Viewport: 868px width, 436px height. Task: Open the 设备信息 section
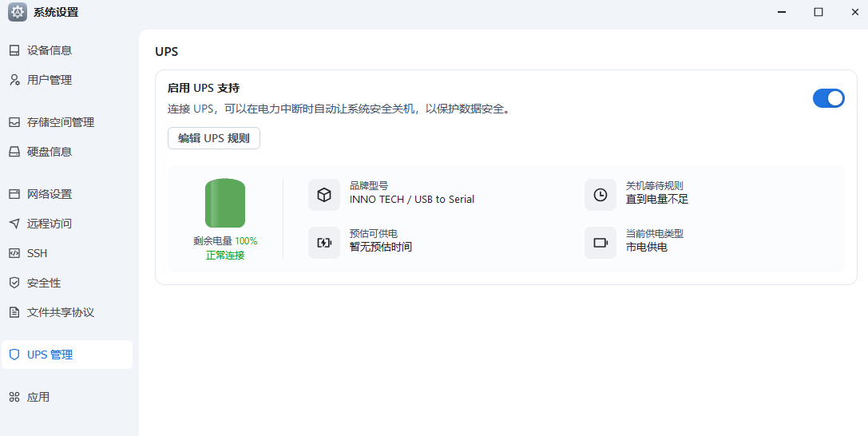pos(67,50)
